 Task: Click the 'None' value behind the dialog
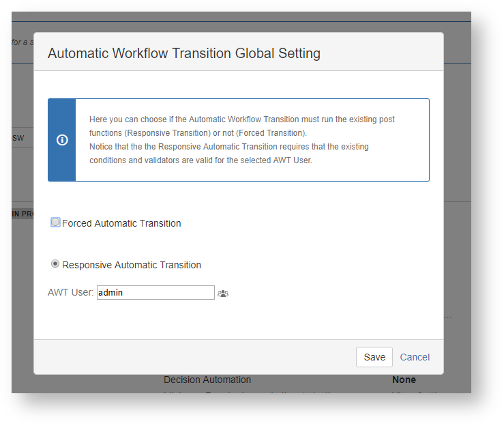404,380
